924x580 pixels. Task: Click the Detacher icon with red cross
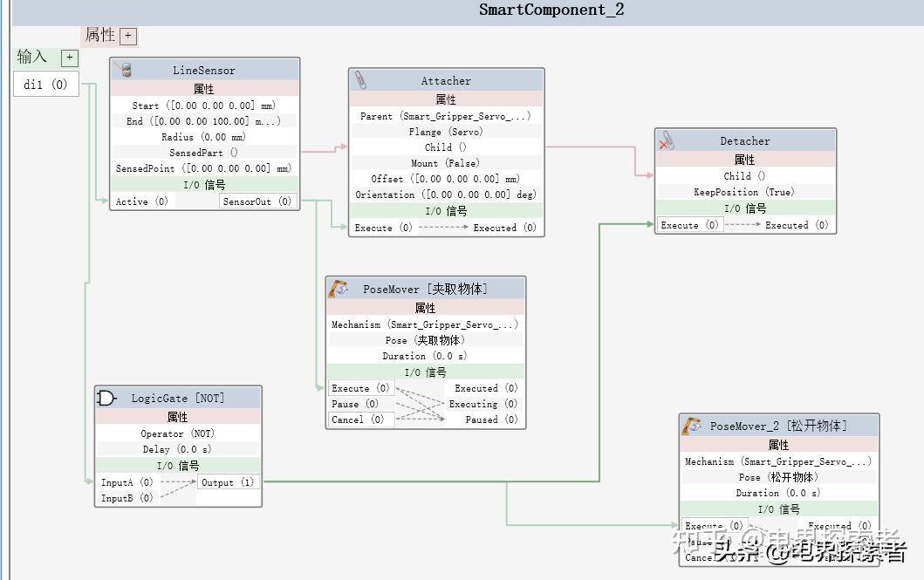[667, 140]
